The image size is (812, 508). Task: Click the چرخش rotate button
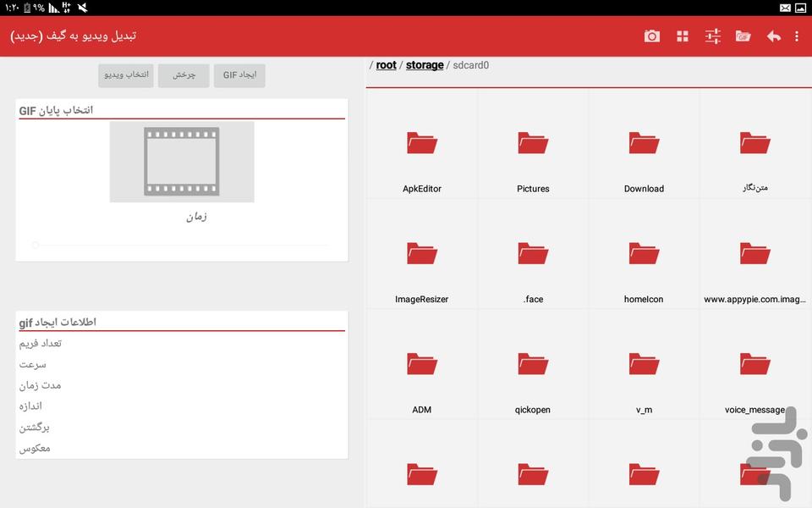184,75
